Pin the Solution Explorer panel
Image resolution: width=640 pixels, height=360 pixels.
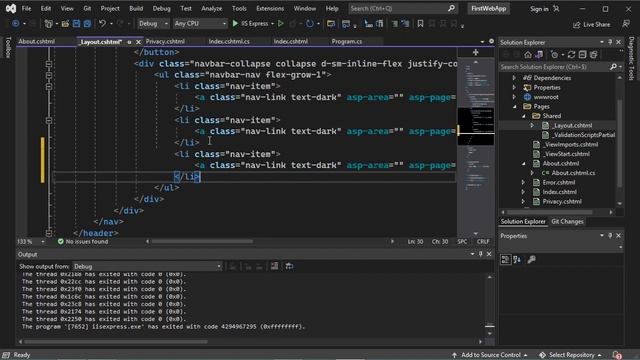point(610,42)
